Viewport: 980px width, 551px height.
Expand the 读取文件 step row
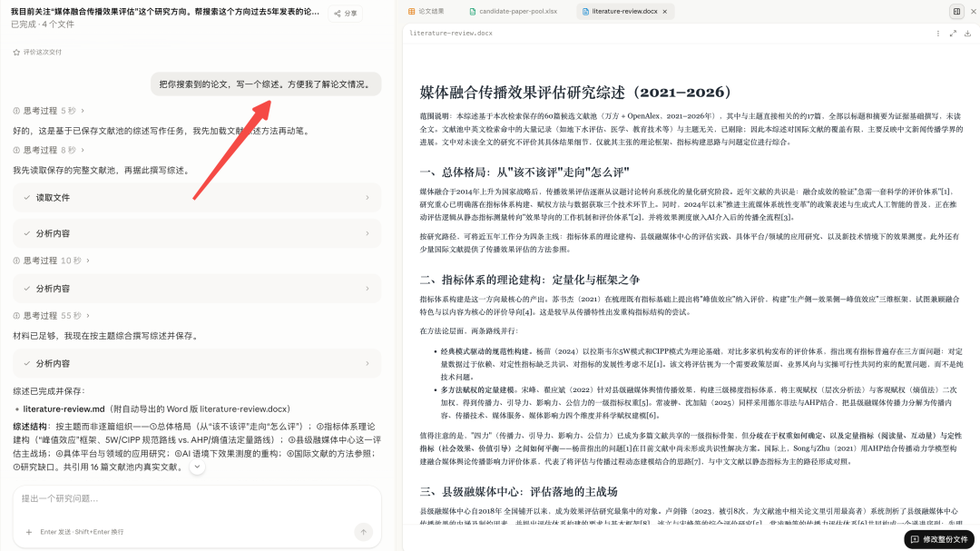[197, 198]
